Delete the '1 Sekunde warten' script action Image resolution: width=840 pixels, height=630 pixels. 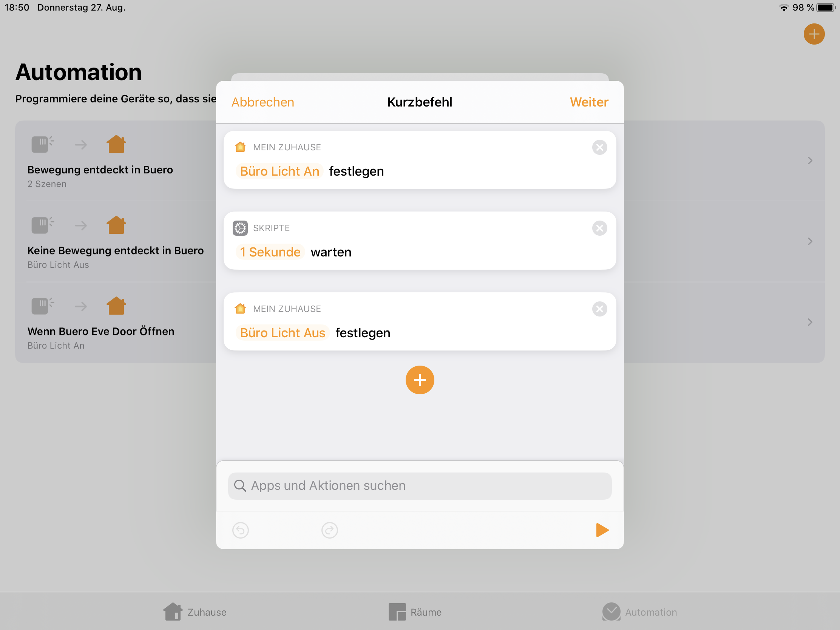[599, 228]
